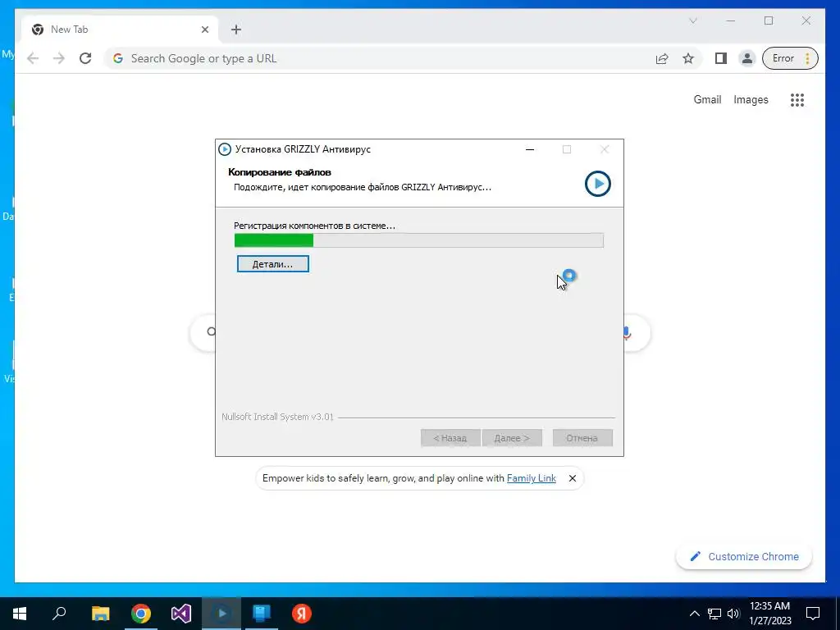This screenshot has width=840, height=630.
Task: Click Customize Chrome button
Action: [x=744, y=557]
